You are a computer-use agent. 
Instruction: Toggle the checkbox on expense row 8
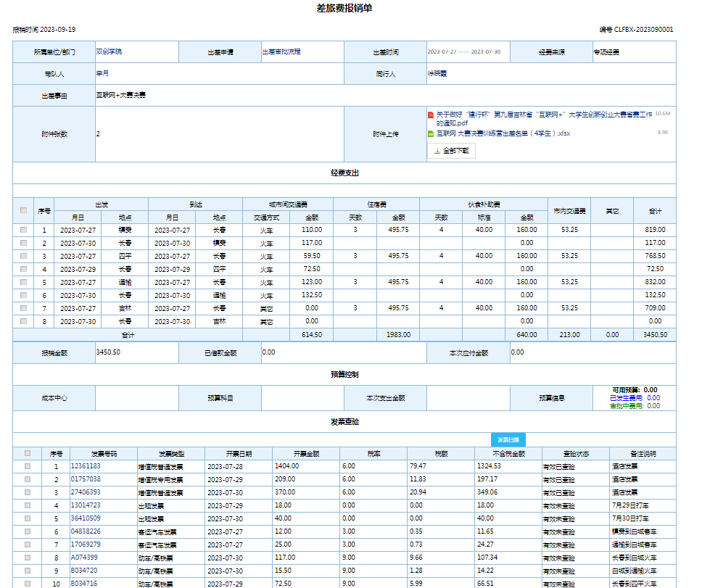click(24, 321)
